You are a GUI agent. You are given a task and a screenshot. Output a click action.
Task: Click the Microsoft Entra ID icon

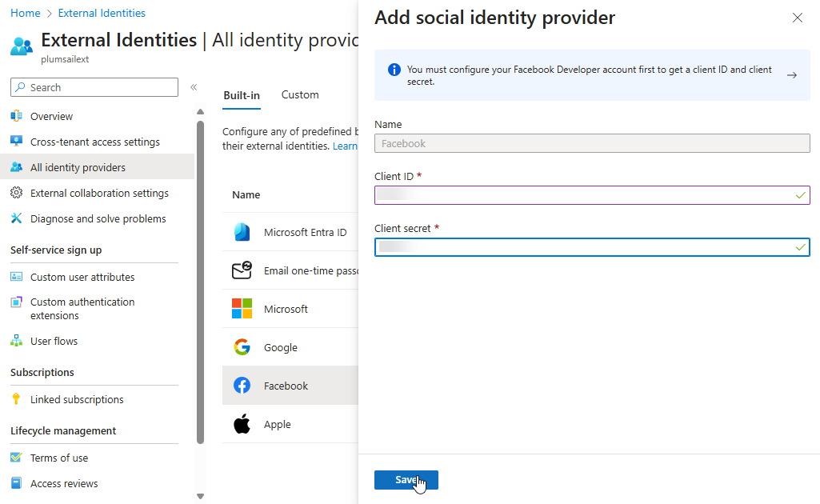click(242, 232)
